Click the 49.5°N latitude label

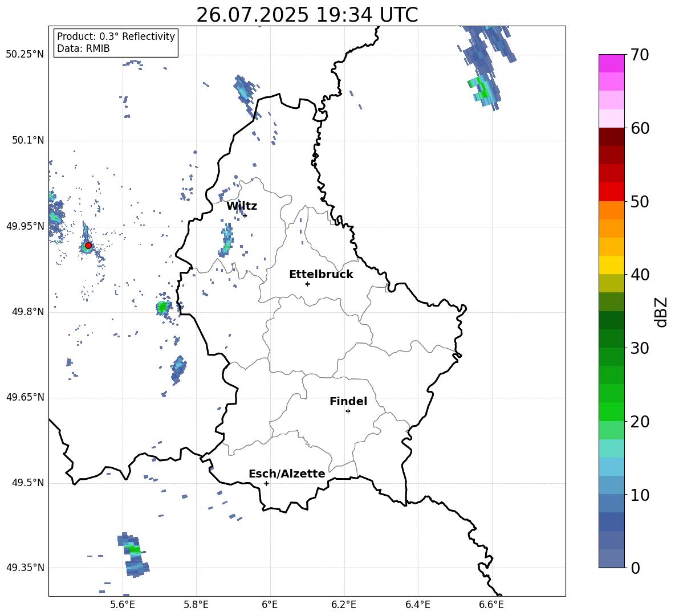tap(28, 483)
